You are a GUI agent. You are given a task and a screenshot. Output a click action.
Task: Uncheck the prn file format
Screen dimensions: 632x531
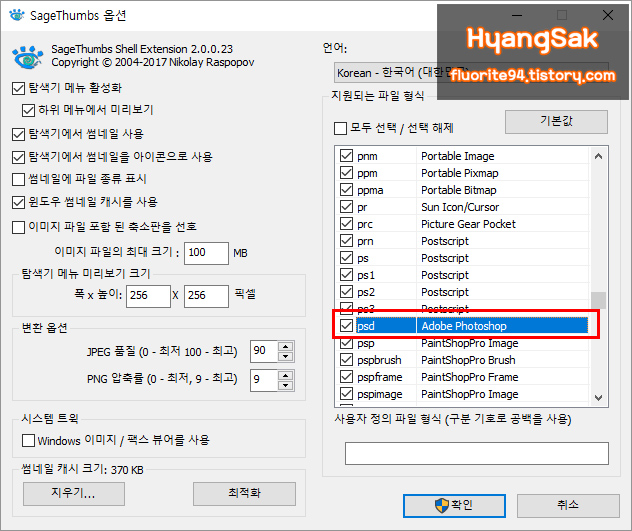pyautogui.click(x=346, y=241)
